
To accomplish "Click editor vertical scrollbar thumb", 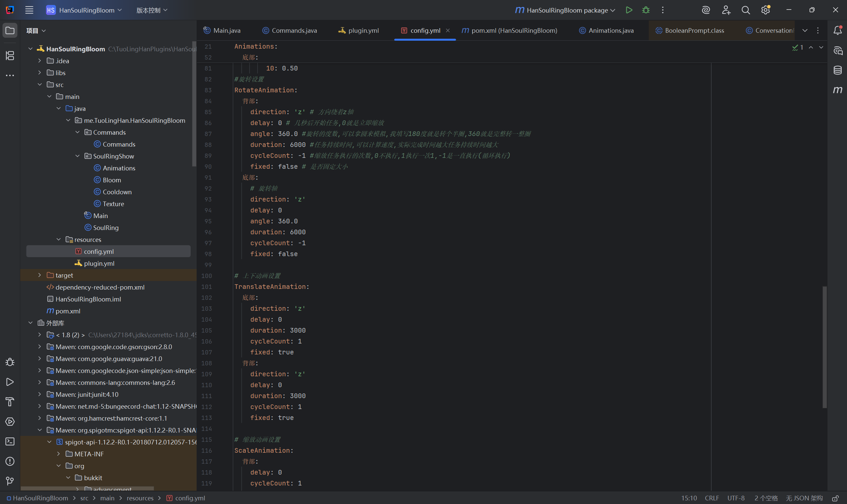I will pyautogui.click(x=824, y=347).
